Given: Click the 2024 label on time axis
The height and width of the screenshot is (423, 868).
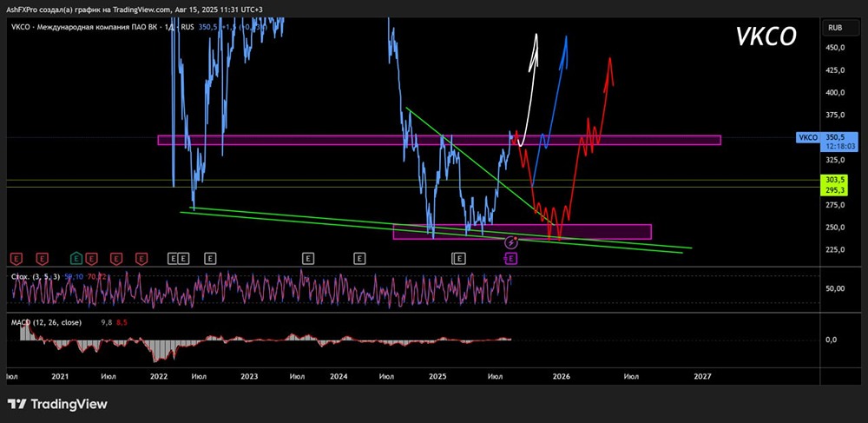Looking at the screenshot, I should click(339, 376).
